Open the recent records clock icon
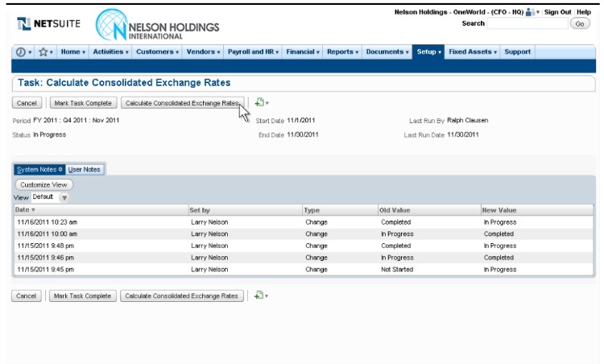604x364 pixels. [21, 52]
